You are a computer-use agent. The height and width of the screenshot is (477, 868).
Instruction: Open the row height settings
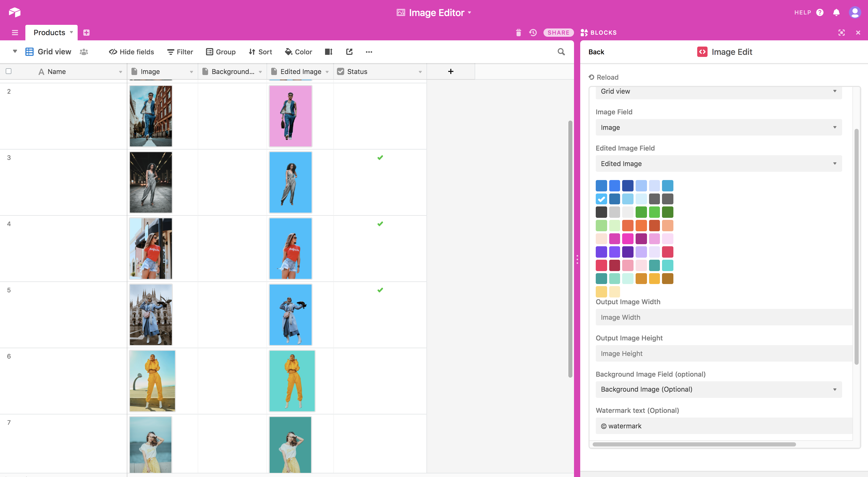[328, 51]
